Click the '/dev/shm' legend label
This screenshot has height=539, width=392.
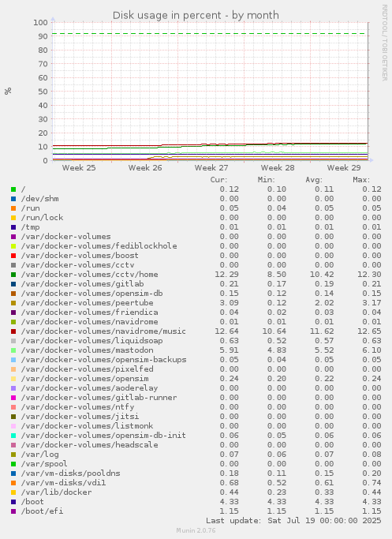(40, 199)
